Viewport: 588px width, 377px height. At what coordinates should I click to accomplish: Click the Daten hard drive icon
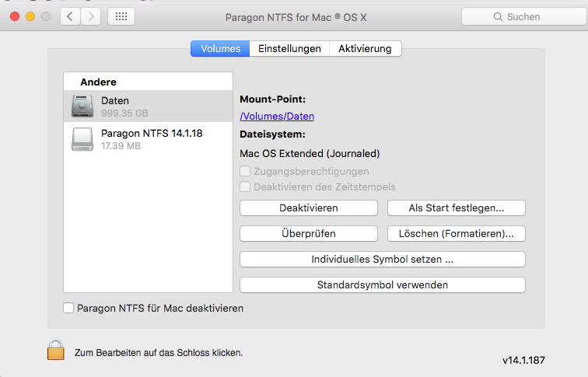coord(82,106)
